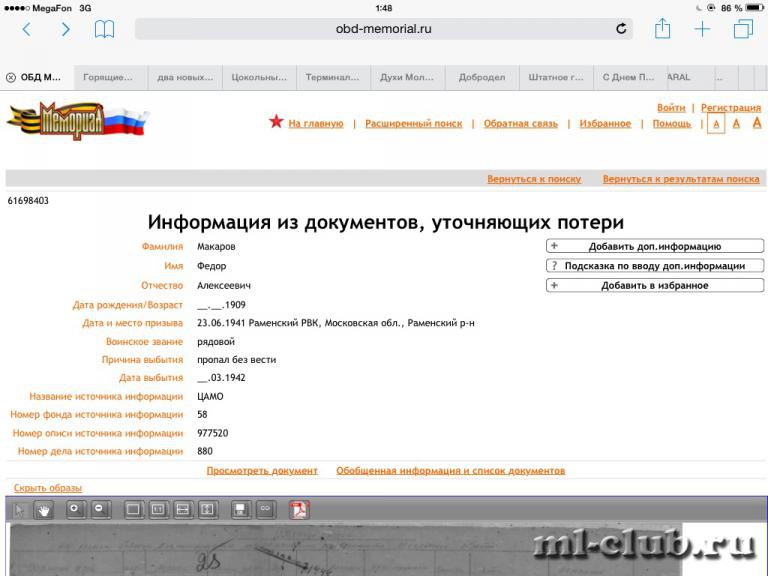Copy link to image with chain icon
The height and width of the screenshot is (576, 768).
(265, 509)
